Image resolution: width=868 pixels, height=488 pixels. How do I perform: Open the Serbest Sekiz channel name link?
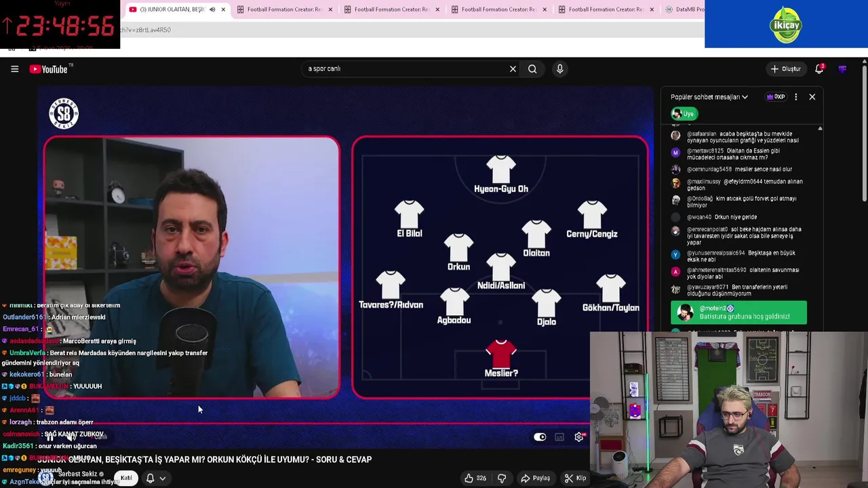pyautogui.click(x=78, y=474)
